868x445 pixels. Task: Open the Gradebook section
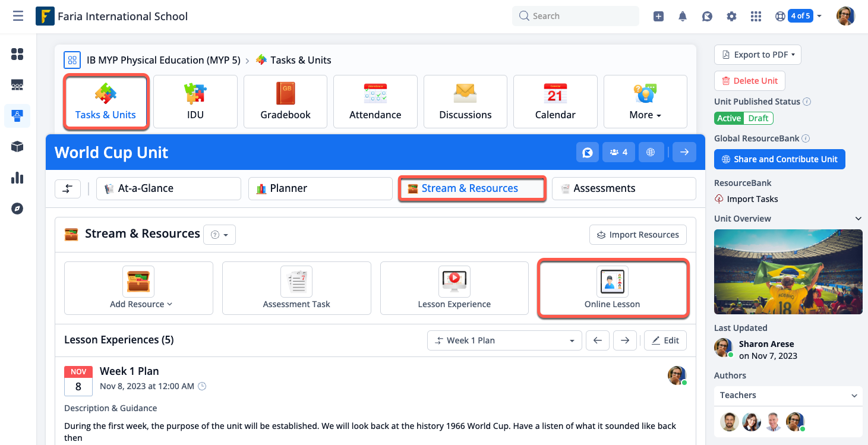tap(285, 102)
